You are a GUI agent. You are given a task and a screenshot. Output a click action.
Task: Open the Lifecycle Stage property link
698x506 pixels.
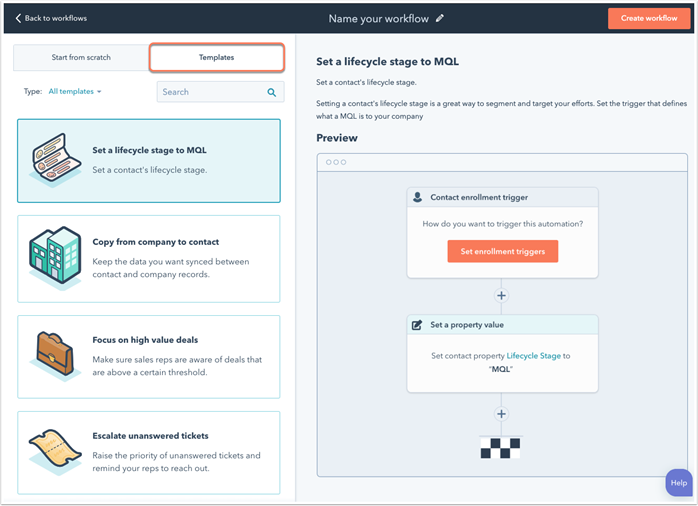point(533,356)
